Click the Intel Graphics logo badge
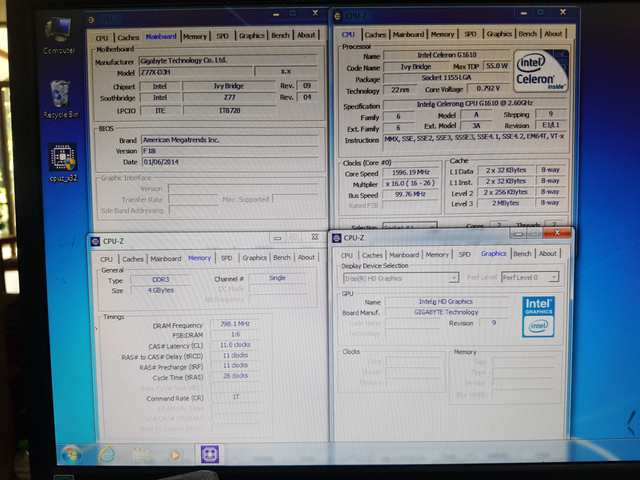Viewport: 640px width, 480px height. pos(538,317)
